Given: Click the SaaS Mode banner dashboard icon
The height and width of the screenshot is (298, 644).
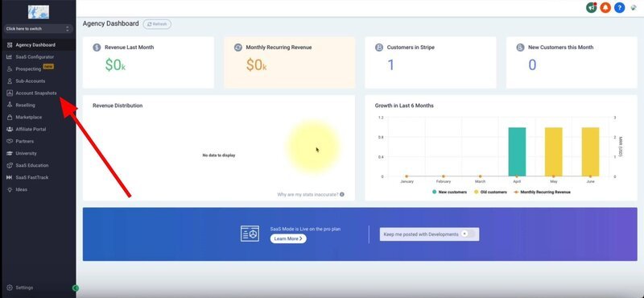Looking at the screenshot, I should 250,234.
